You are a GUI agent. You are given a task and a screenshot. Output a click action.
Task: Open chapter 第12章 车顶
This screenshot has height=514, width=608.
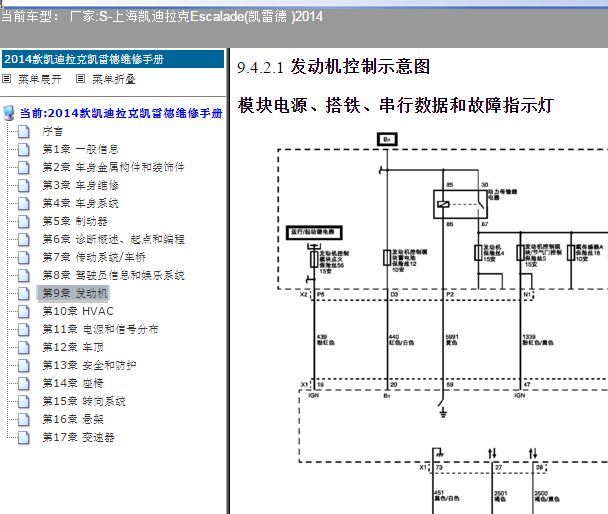click(73, 347)
